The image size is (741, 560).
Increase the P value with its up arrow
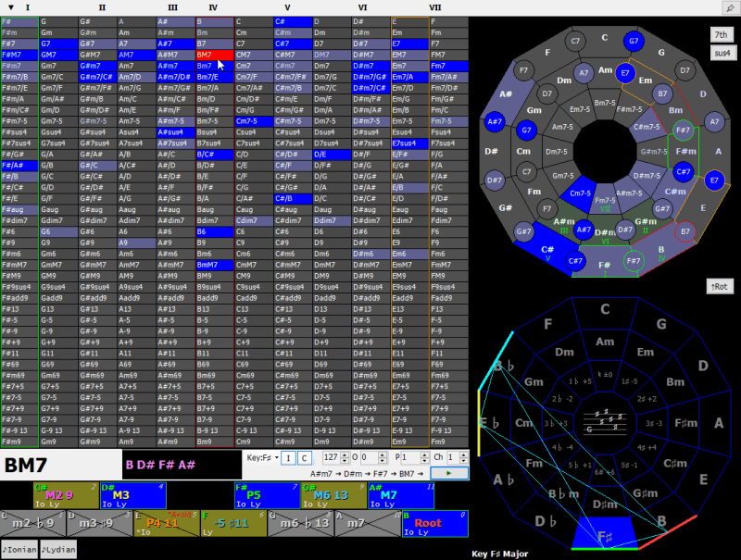(x=425, y=454)
